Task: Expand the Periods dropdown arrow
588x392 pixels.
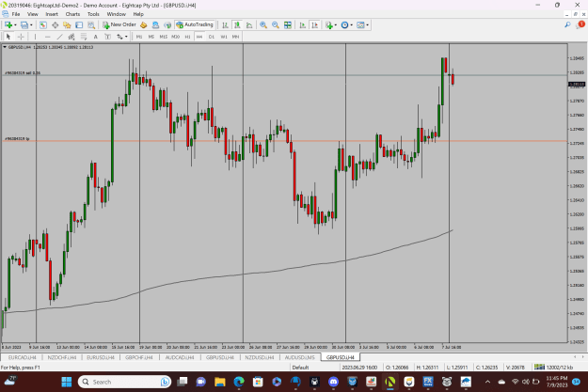Action: pyautogui.click(x=351, y=25)
